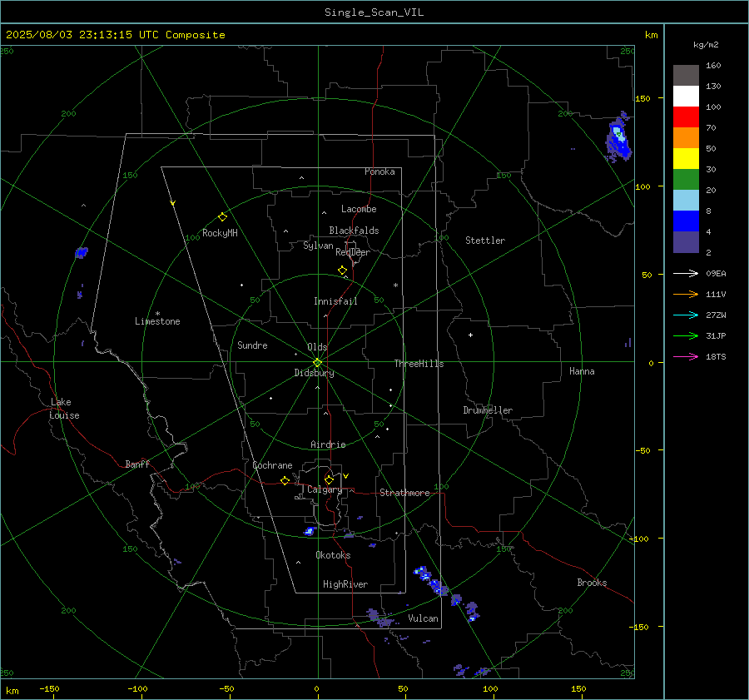
Task: Select the yellow 50 kg/m2 color swatch
Action: (686, 159)
